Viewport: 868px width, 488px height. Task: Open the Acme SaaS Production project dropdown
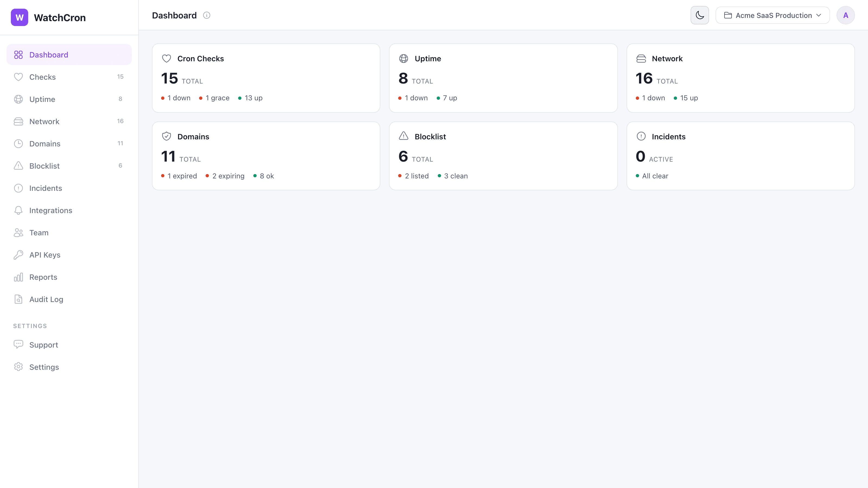(x=773, y=15)
